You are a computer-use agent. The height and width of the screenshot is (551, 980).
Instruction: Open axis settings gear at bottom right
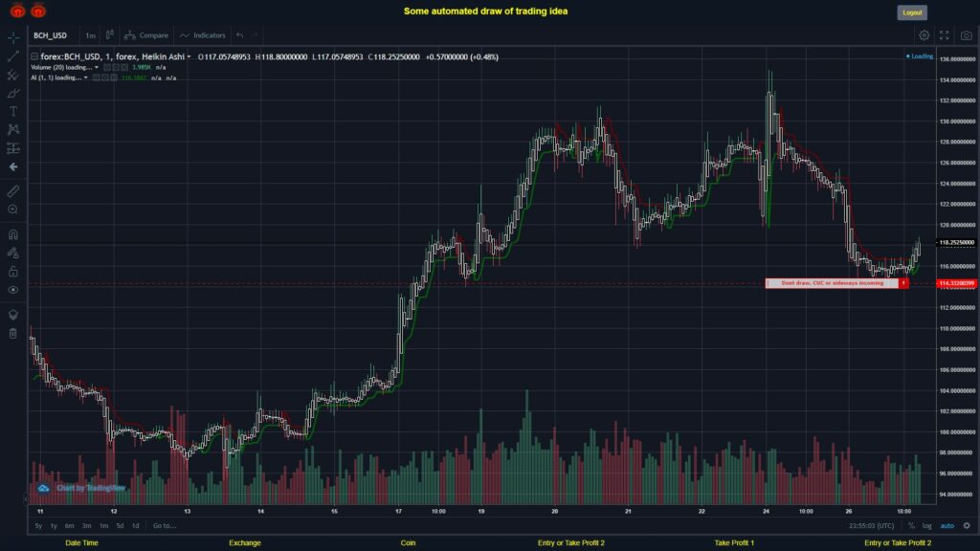(967, 526)
